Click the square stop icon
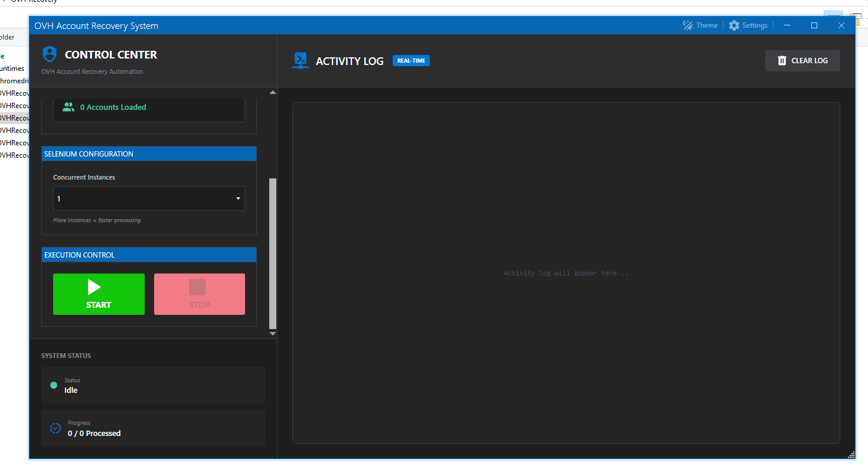Screen dimensions: 868x472 197,288
